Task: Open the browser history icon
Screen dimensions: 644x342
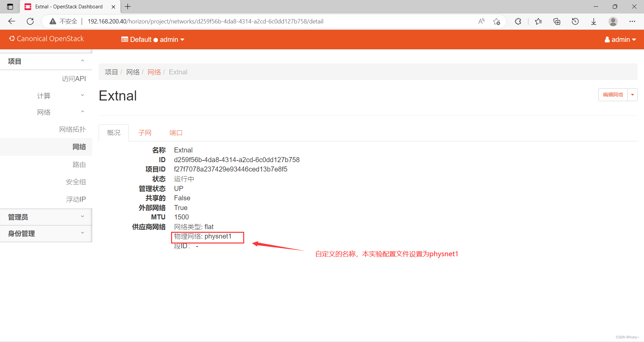Action: pyautogui.click(x=575, y=21)
